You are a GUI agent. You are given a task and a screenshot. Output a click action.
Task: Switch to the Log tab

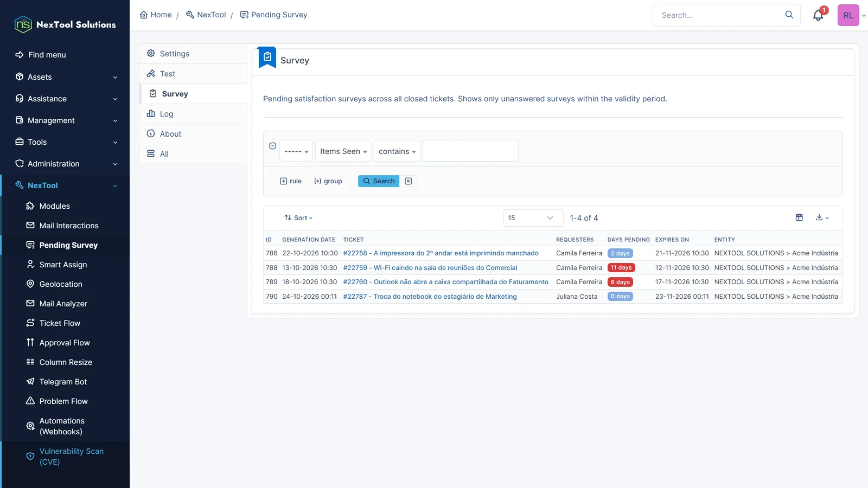pyautogui.click(x=193, y=114)
